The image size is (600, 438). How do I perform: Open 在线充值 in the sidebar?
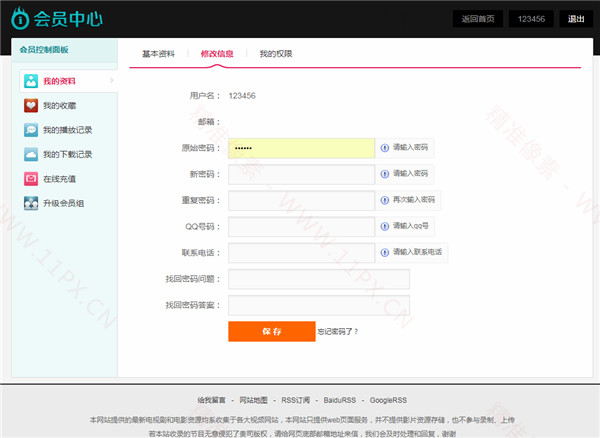pos(59,179)
